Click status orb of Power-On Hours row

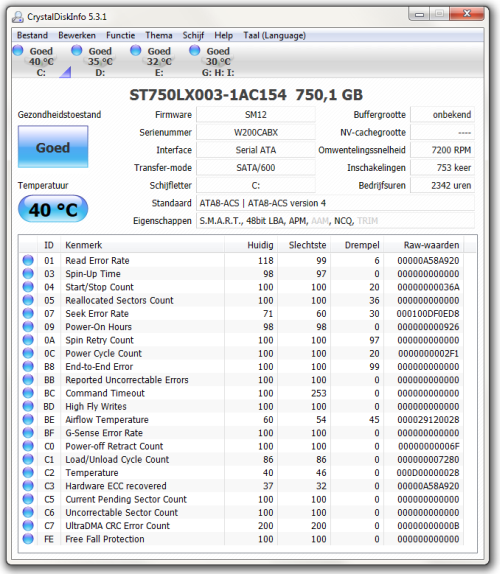point(28,327)
